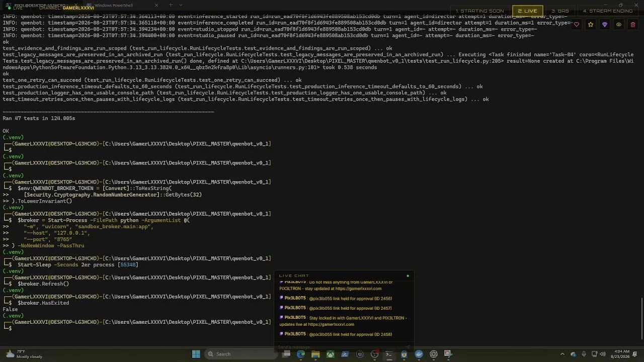
Task: Click the heart icon in overlay toolbar
Action: 577,25
